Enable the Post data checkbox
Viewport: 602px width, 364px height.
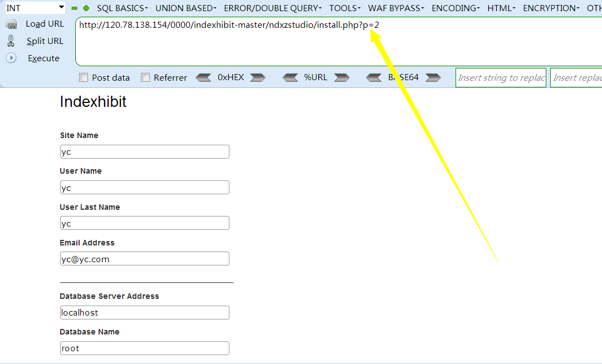tap(84, 78)
